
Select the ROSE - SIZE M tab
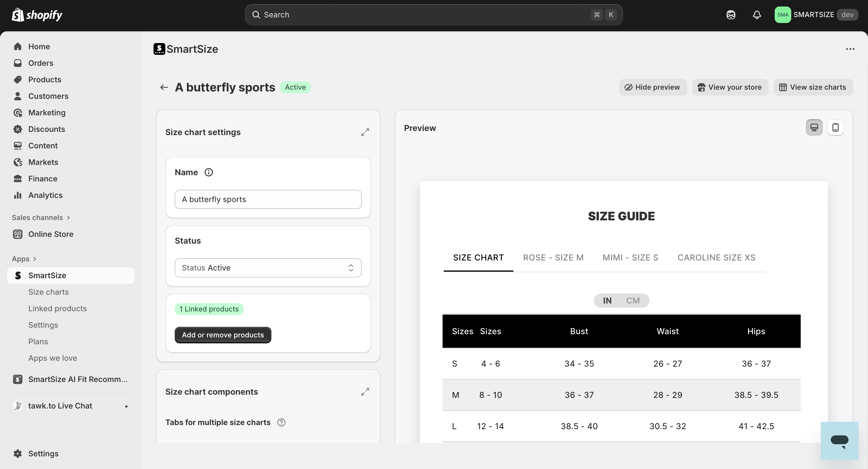tap(553, 258)
